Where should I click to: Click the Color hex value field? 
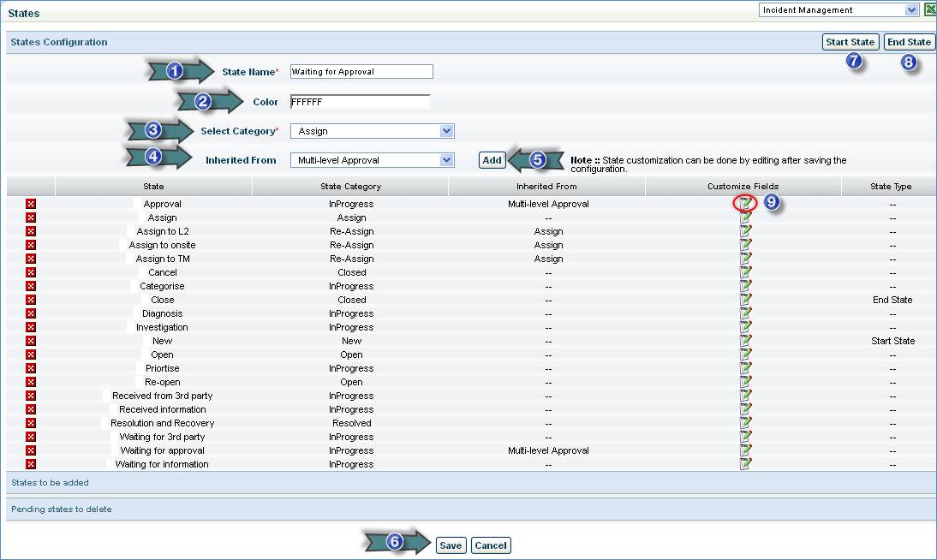360,102
